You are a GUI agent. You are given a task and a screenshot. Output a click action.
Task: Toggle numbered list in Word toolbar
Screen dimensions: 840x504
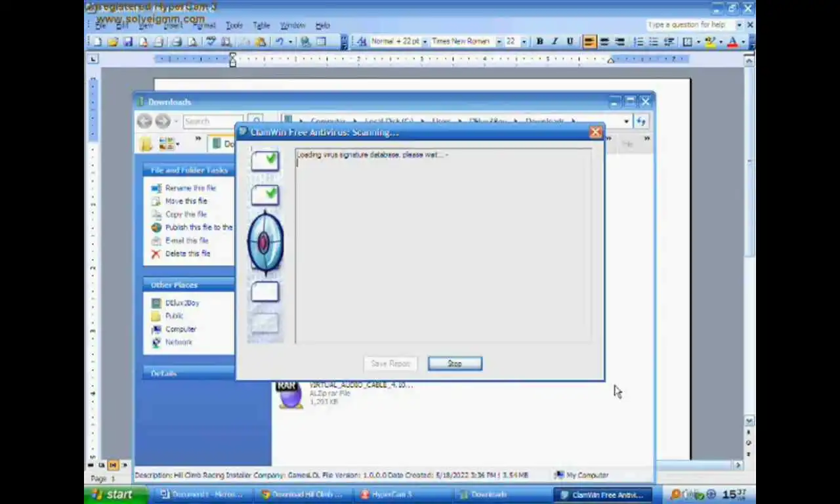pyautogui.click(x=639, y=41)
